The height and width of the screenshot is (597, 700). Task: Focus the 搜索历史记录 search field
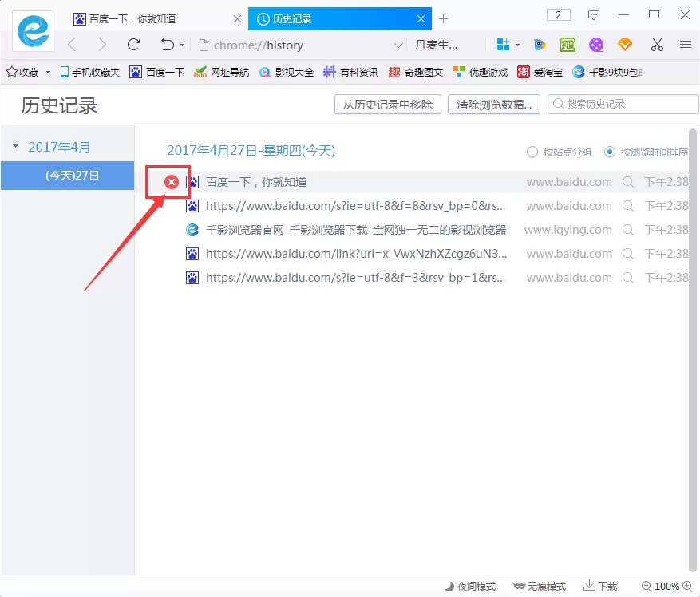click(x=623, y=104)
